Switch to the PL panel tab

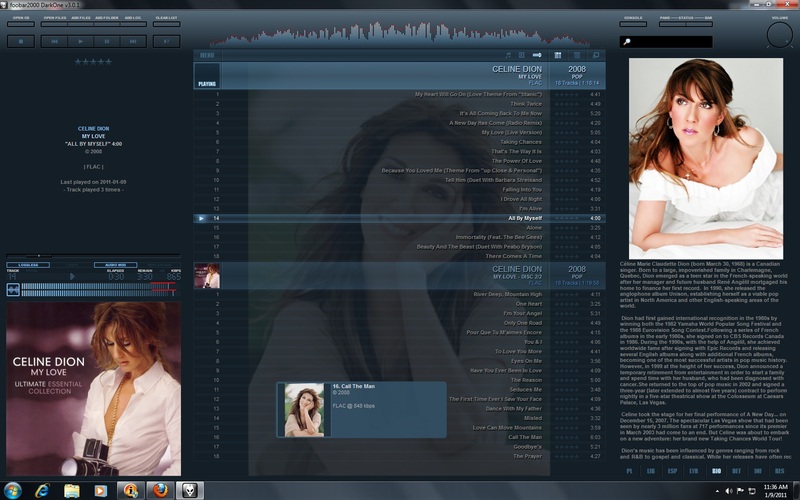629,471
